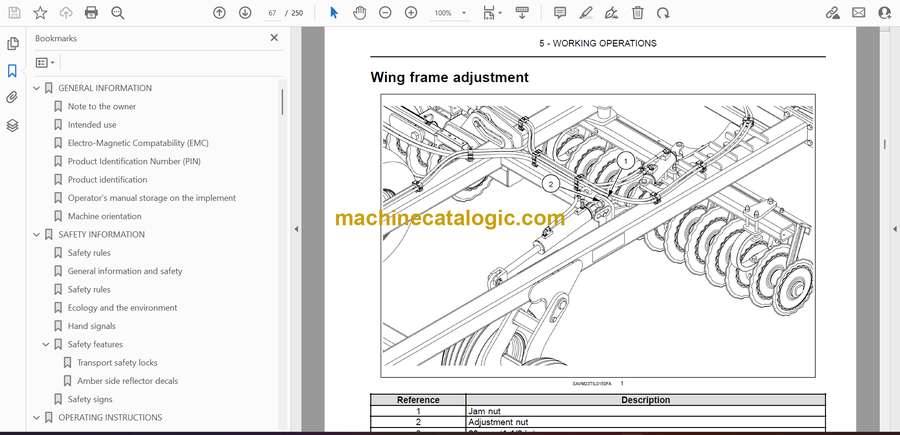Close the Bookmarks panel
This screenshot has height=435, width=900.
[x=274, y=38]
